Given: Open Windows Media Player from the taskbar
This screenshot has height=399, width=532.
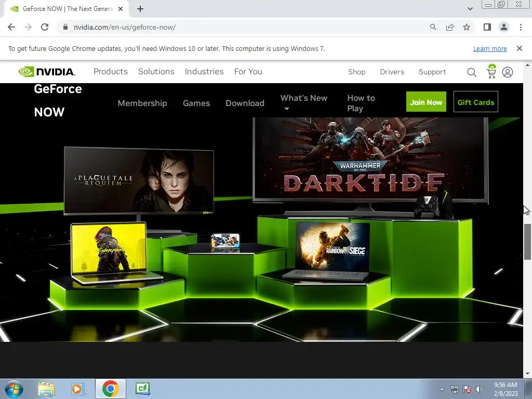Looking at the screenshot, I should click(x=78, y=389).
